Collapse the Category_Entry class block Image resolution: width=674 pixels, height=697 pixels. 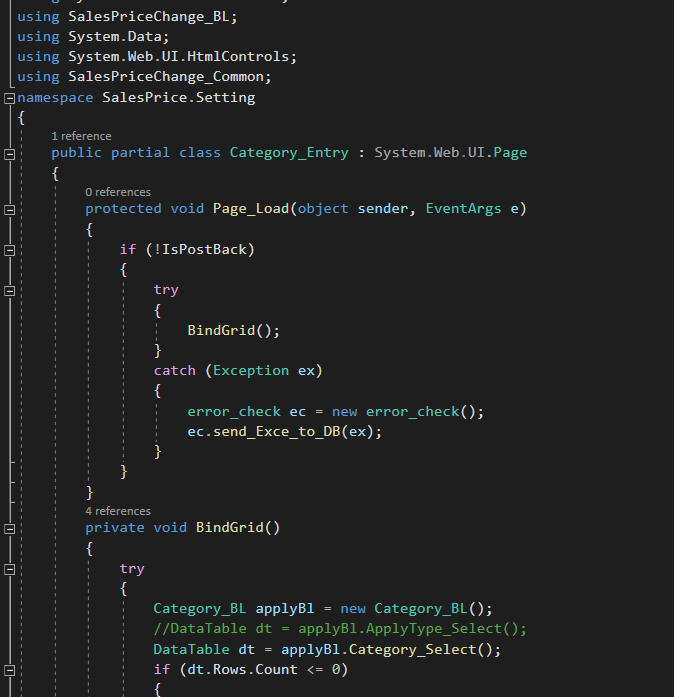coord(9,154)
